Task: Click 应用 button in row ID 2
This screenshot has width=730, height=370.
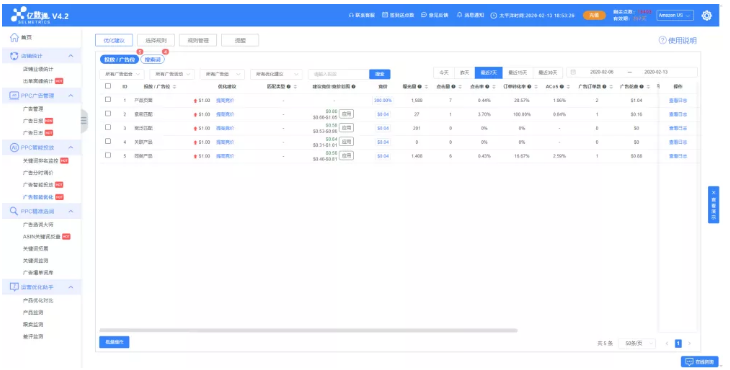Action: pyautogui.click(x=346, y=114)
